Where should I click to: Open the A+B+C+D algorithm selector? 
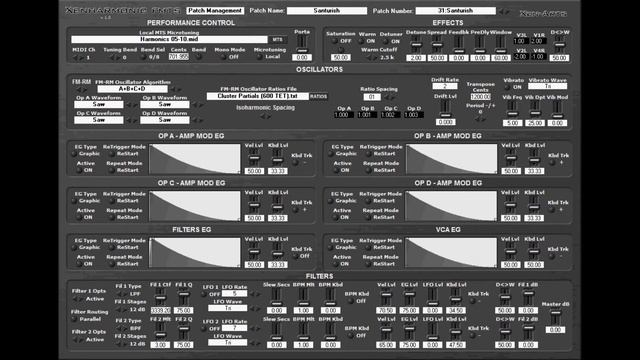pyautogui.click(x=132, y=89)
